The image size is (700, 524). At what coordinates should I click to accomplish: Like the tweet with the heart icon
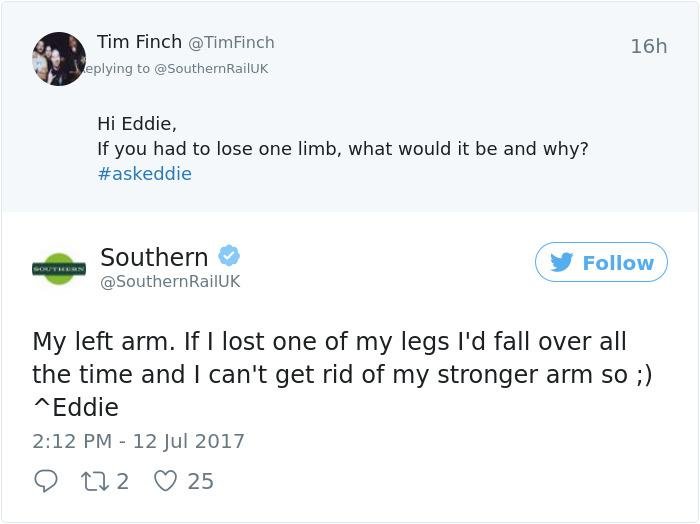(166, 481)
